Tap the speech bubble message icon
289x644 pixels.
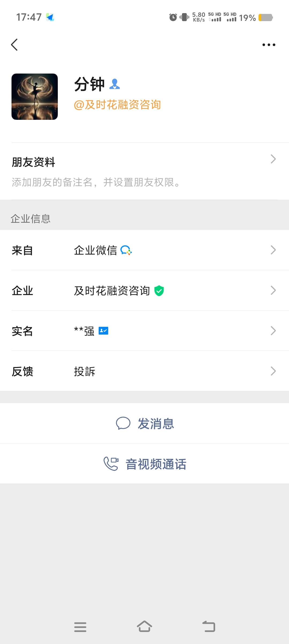[123, 423]
